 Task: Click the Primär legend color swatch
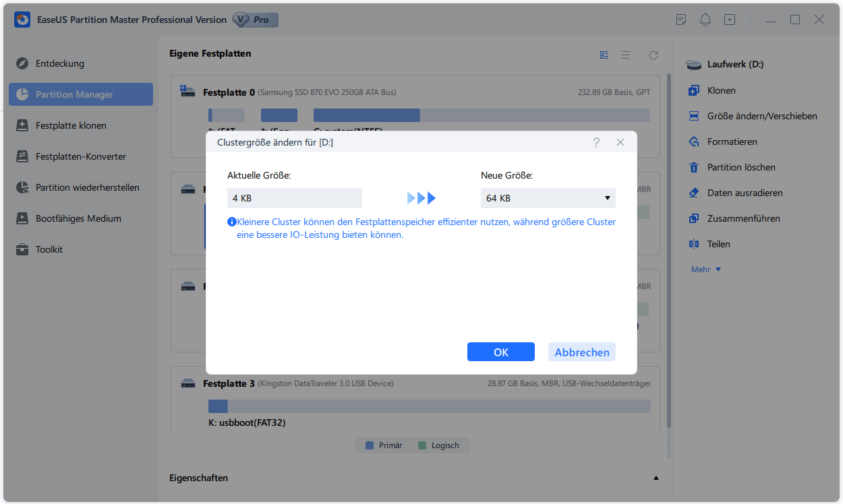[x=369, y=445]
